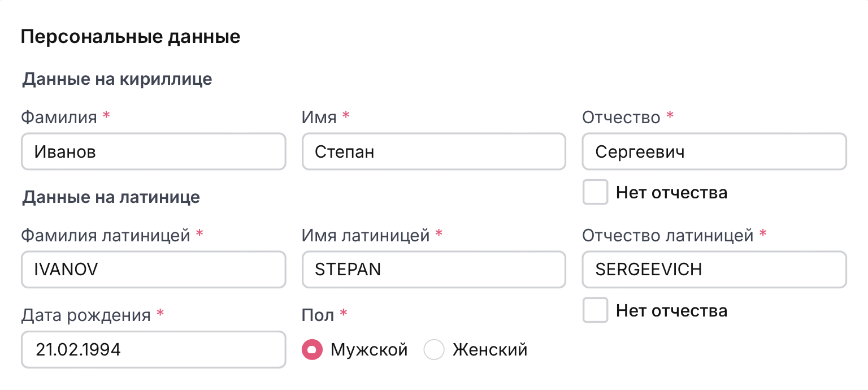Click the Отчество латиницей label

[668, 235]
